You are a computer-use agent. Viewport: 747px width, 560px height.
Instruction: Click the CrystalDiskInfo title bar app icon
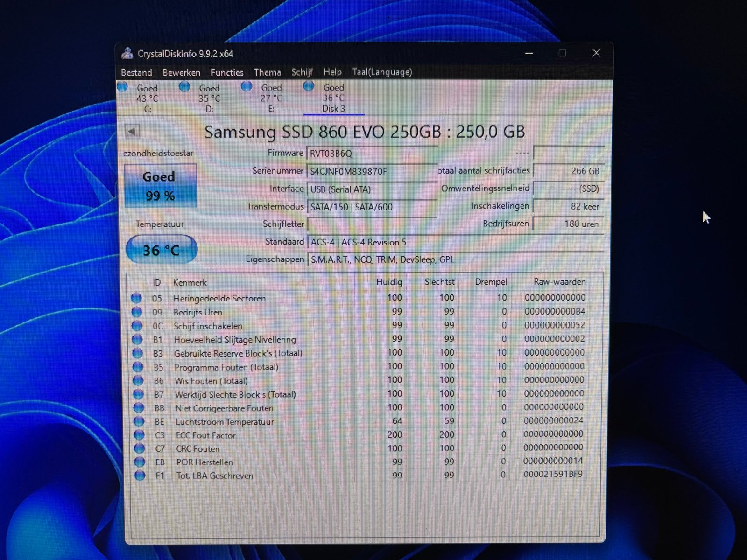127,53
